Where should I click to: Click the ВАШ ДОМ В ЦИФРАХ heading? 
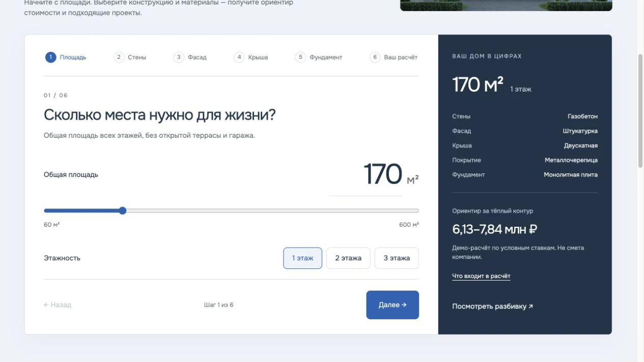tap(487, 56)
